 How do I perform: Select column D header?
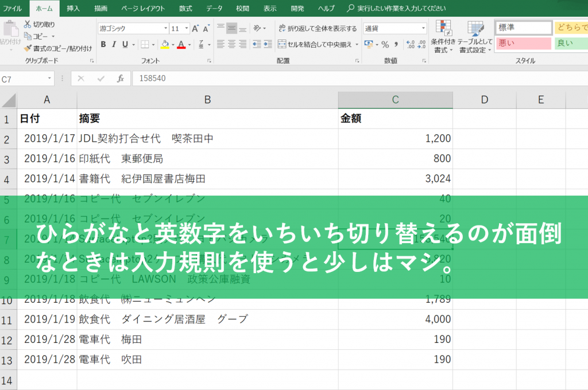(484, 100)
